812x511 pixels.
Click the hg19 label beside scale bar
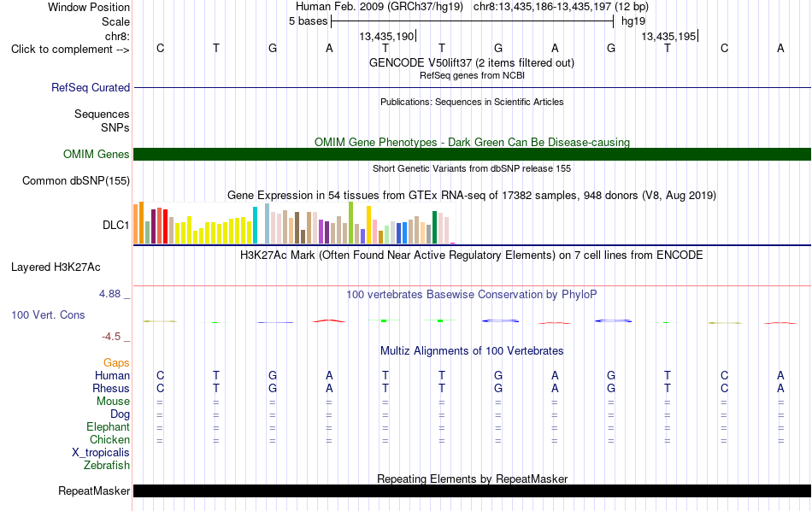[633, 21]
